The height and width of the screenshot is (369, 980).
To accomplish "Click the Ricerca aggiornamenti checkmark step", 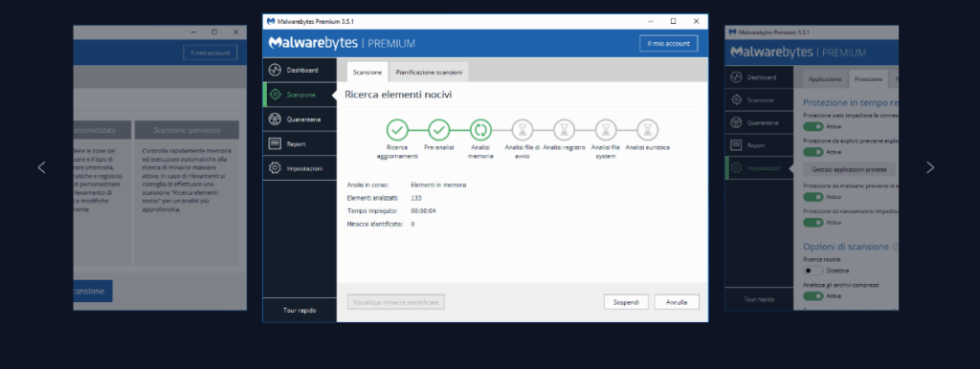I will coord(397,130).
